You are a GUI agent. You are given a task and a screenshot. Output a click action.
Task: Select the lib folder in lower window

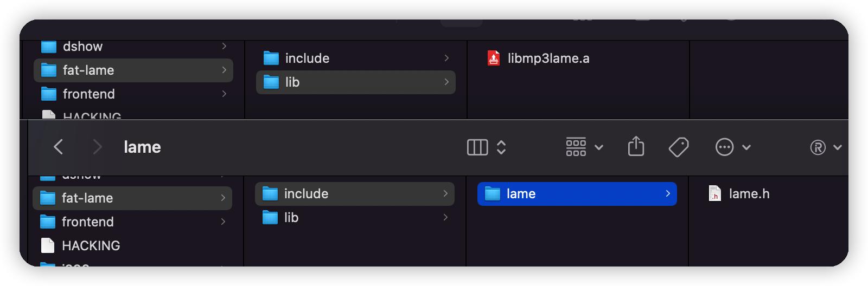[291, 218]
